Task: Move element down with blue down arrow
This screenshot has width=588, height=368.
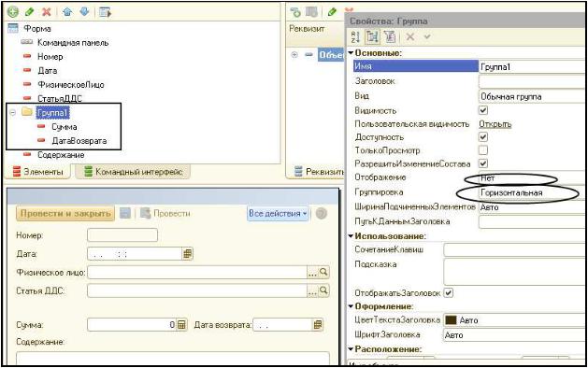Action: pos(84,12)
